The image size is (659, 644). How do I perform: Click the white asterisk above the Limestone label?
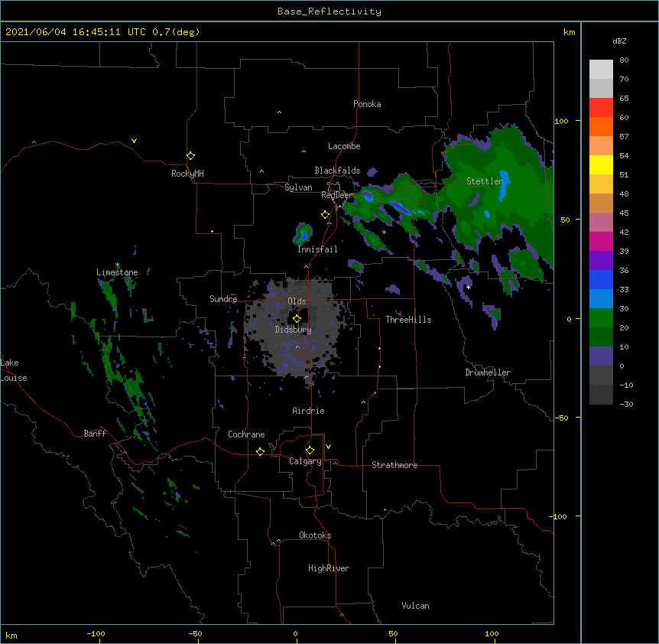117,265
